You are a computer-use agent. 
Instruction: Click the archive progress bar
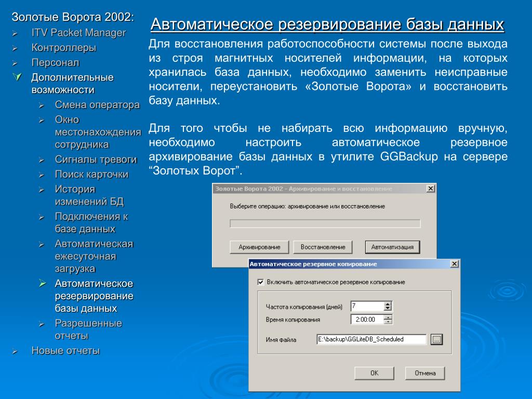(x=325, y=223)
